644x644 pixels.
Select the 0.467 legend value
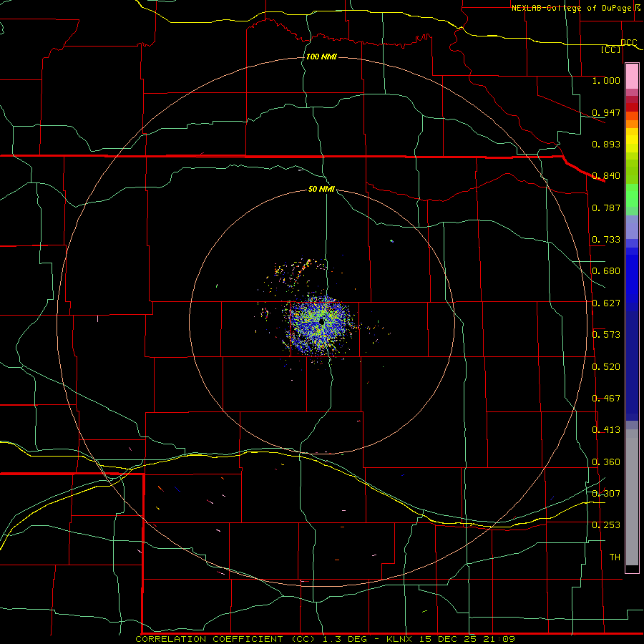[606, 399]
